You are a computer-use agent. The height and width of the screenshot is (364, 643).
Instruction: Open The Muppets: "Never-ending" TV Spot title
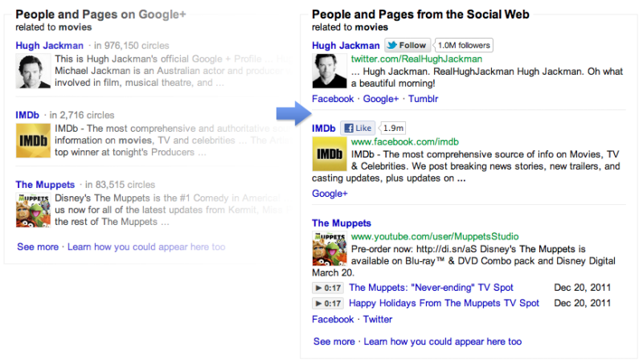pos(431,288)
